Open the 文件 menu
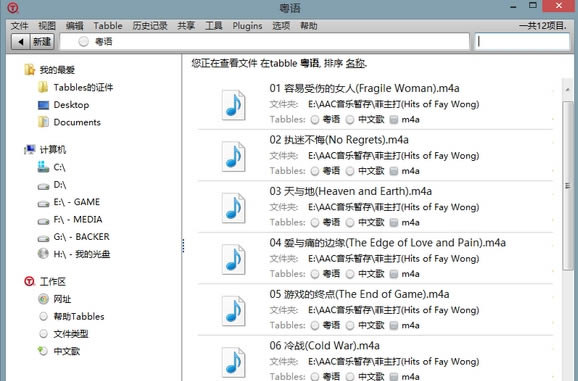This screenshot has height=381, width=578. 20,26
